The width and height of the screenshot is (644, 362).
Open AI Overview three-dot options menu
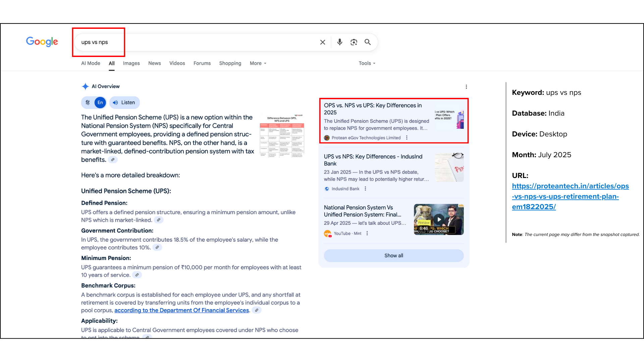pos(466,87)
